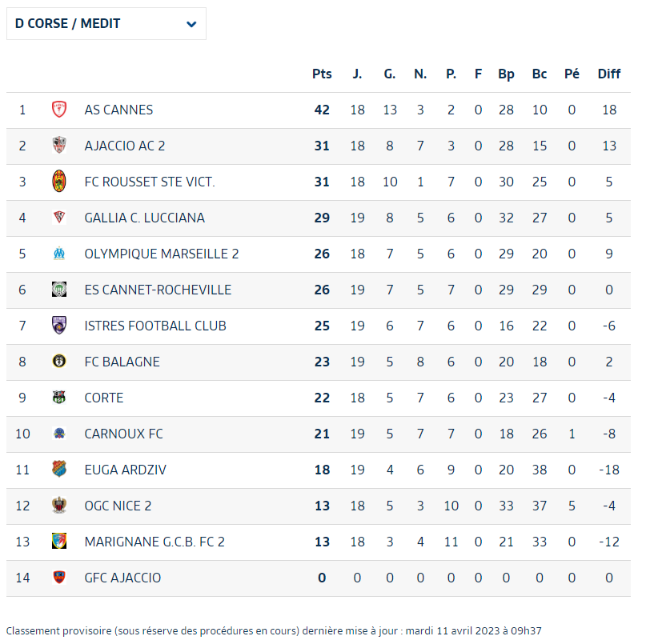Click the Diff column header
The image size is (646, 644).
tap(609, 74)
